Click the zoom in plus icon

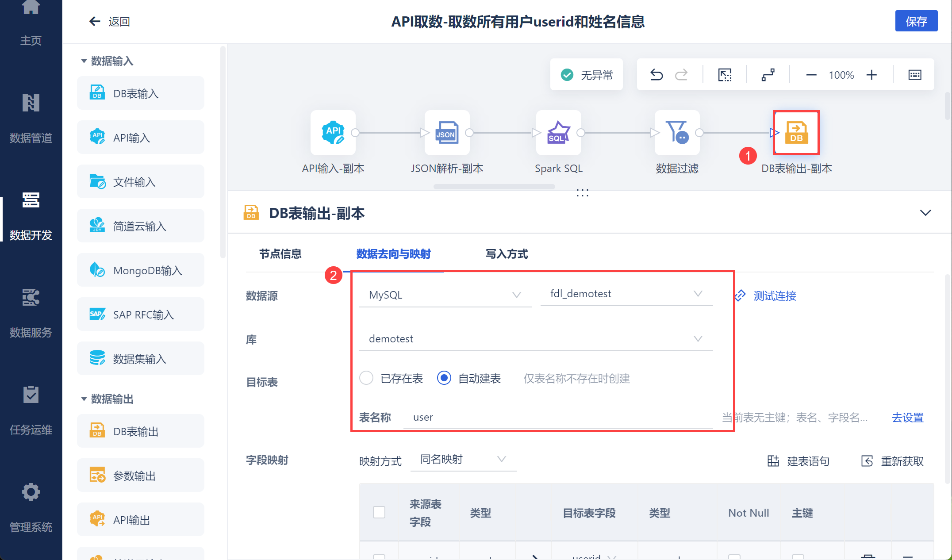pos(871,75)
